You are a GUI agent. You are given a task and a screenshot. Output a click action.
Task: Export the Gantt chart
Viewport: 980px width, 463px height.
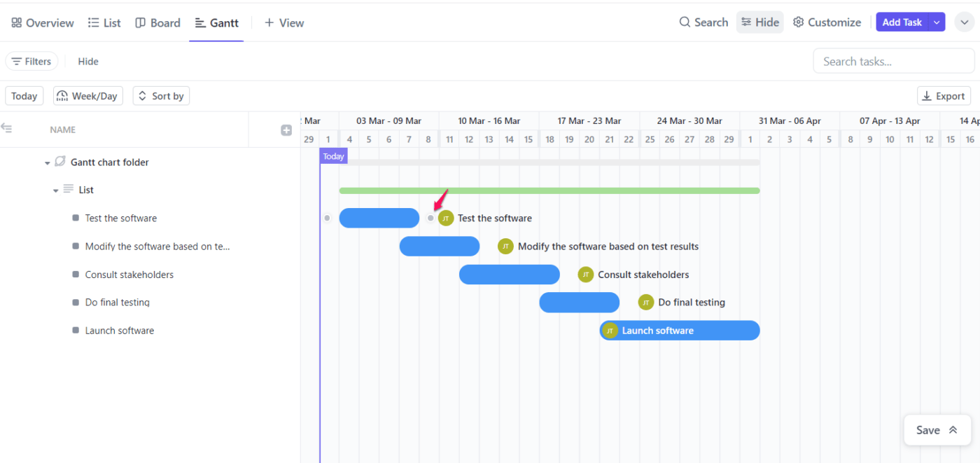(944, 96)
